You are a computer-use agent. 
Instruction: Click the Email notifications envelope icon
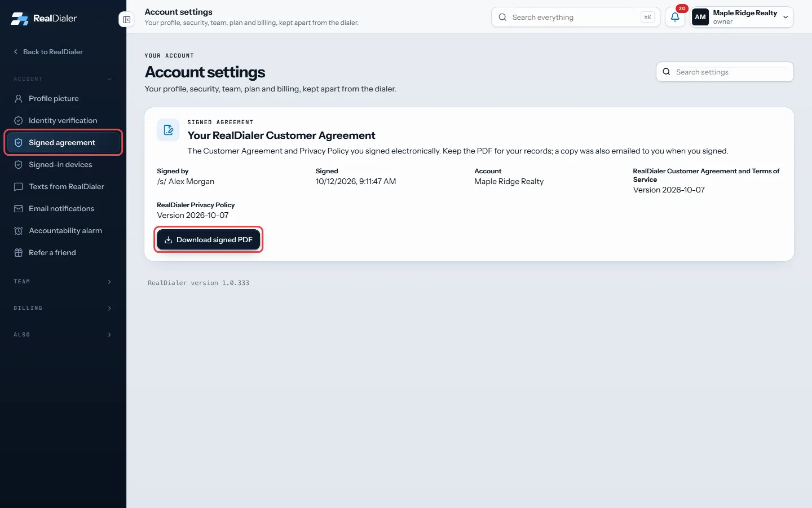tap(19, 209)
